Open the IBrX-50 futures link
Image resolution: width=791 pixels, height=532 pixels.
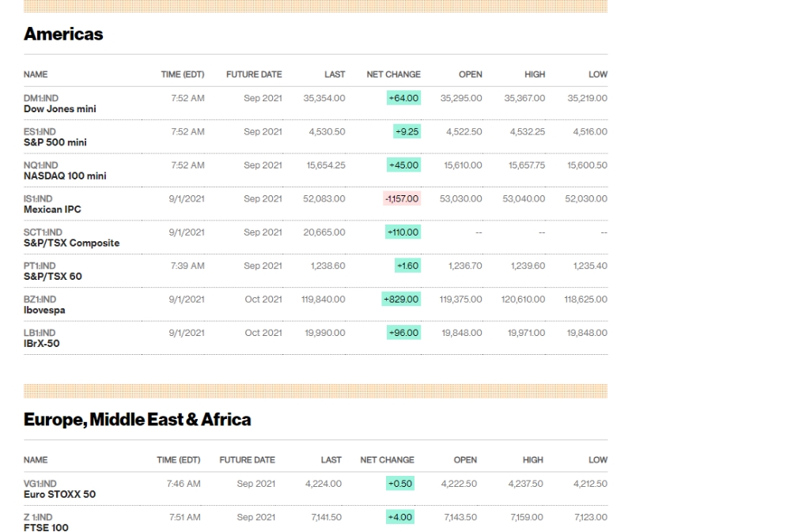[42, 344]
